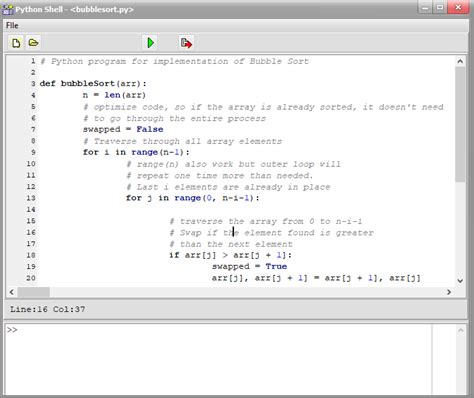This screenshot has width=474, height=398.
Task: Click the code 'n = len(arr)'
Action: click(114, 95)
